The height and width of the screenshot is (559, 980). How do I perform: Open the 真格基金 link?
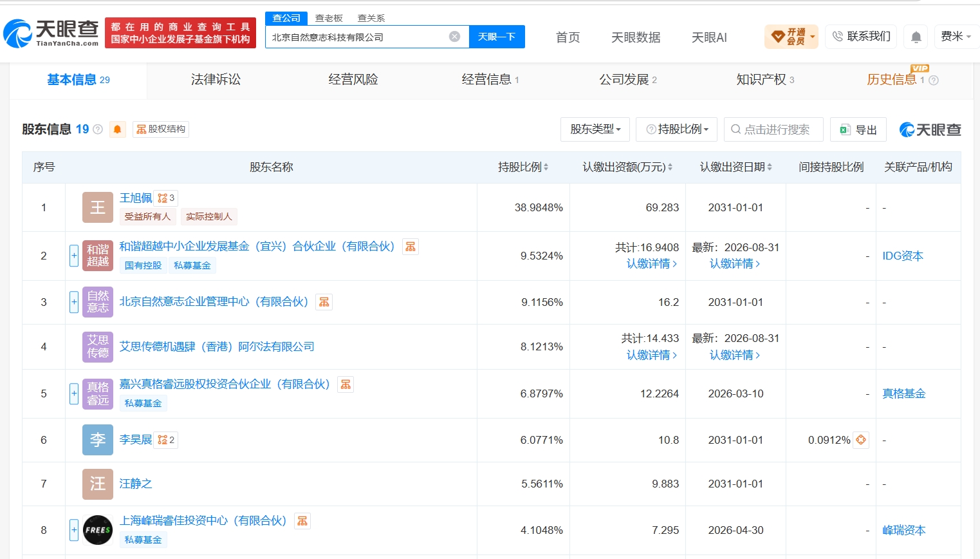903,393
